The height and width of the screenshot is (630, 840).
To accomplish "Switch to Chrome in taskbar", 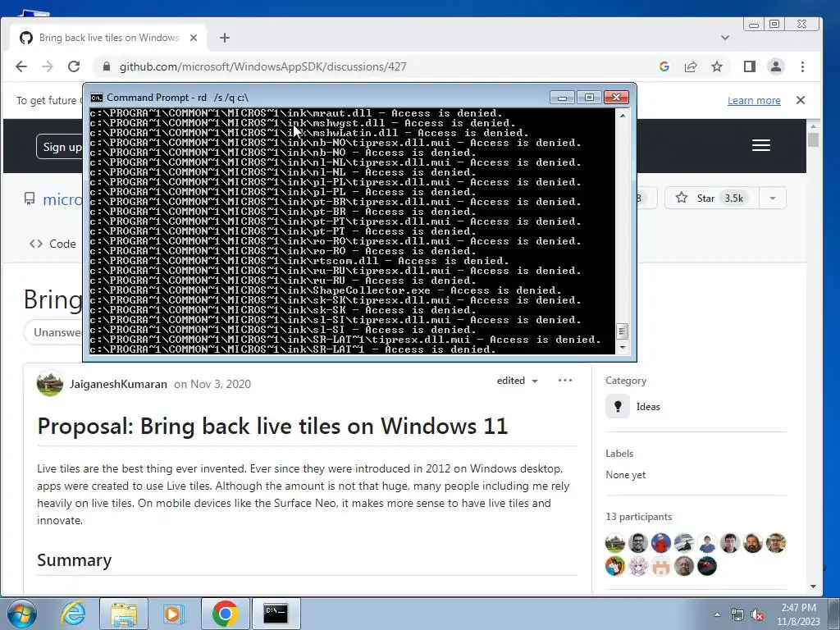I will [225, 614].
